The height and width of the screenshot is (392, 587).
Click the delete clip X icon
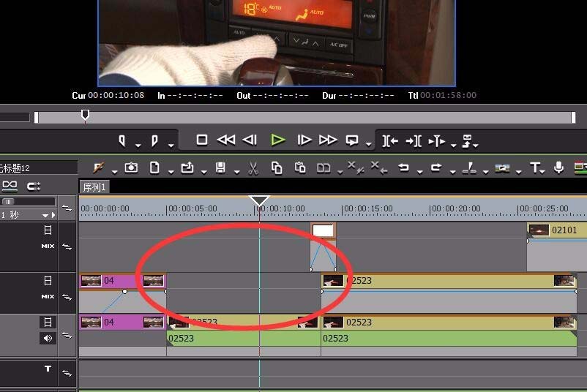pyautogui.click(x=355, y=167)
